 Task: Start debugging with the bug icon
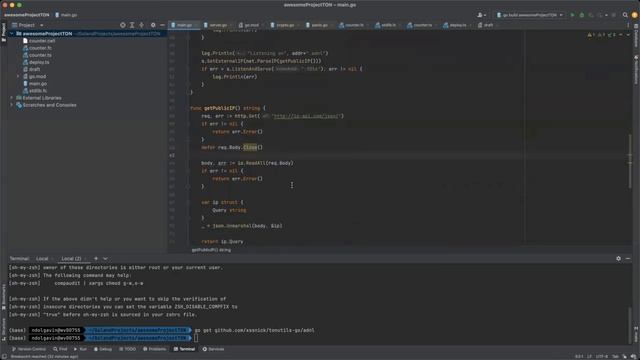582,15
